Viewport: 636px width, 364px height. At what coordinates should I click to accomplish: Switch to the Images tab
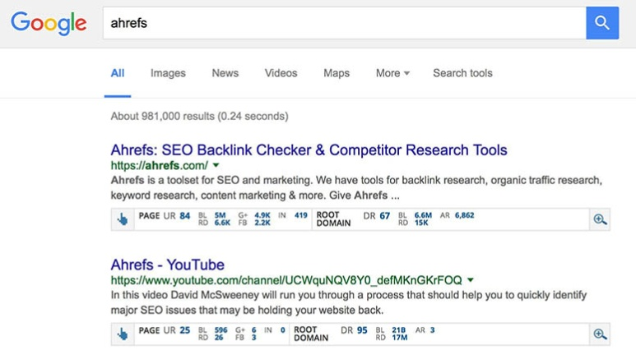pos(168,73)
